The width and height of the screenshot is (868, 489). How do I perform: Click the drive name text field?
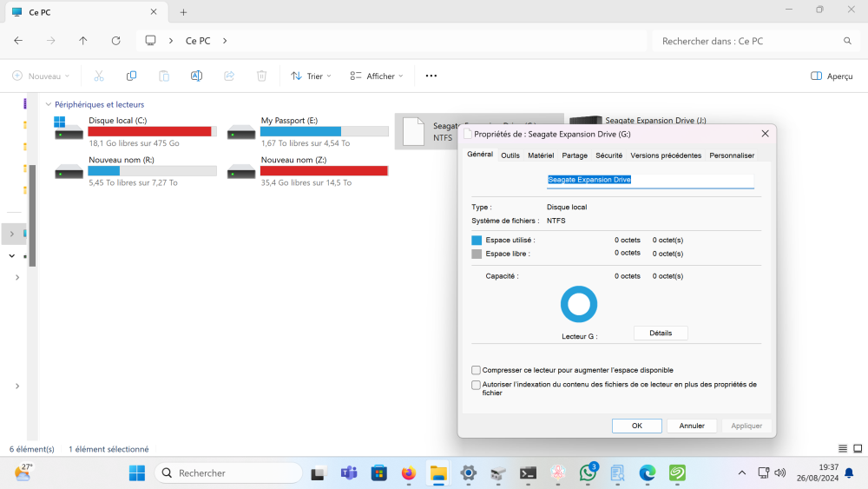pos(649,180)
